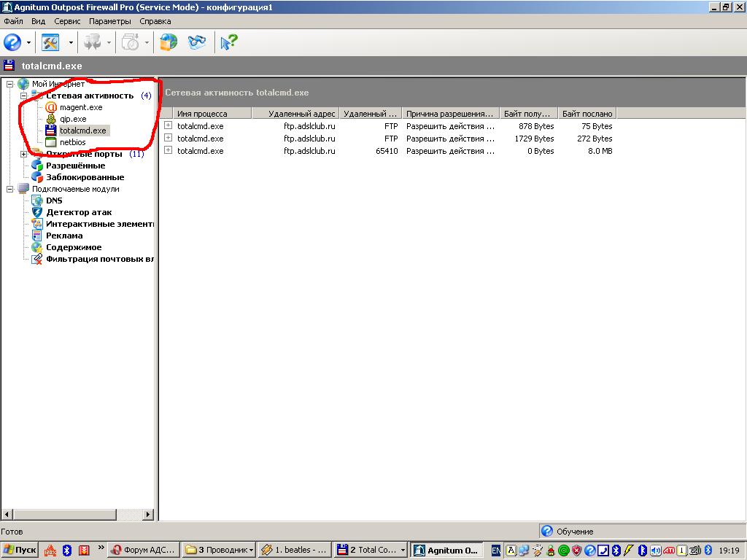
Task: Click the Детектор атак shield icon
Action: [x=36, y=212]
